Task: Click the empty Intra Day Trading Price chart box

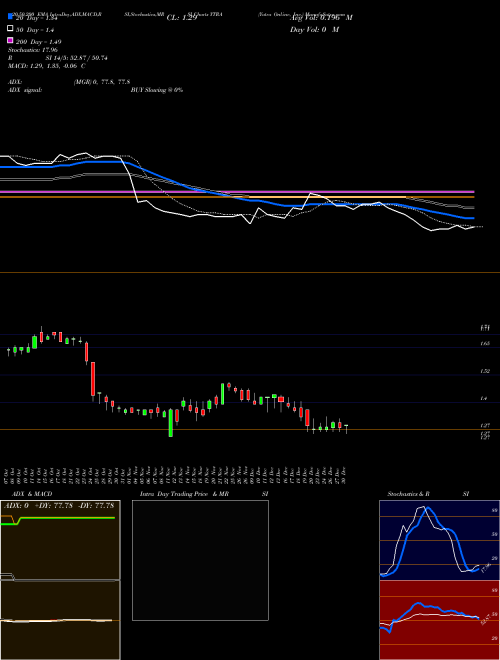Action: click(200, 560)
